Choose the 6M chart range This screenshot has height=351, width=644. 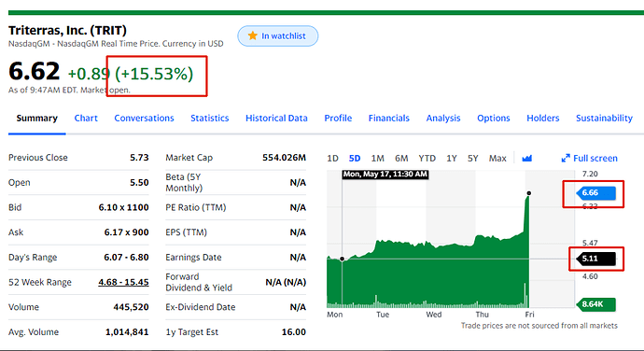tap(401, 159)
